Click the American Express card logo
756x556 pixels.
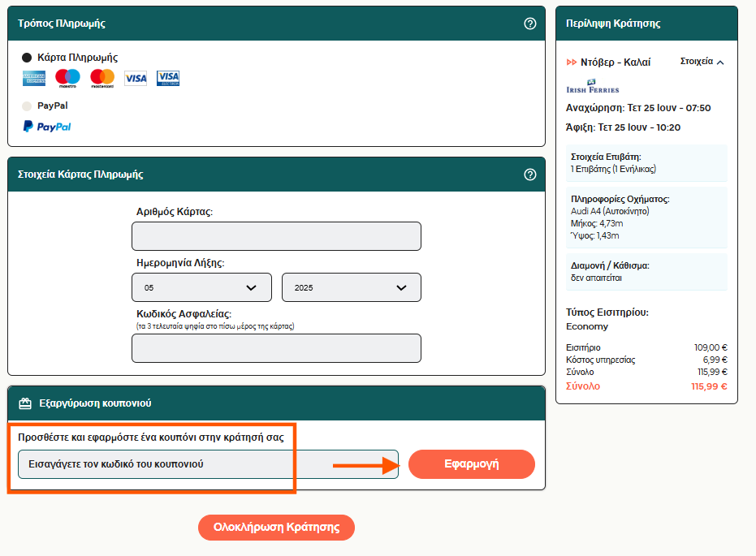(x=34, y=78)
